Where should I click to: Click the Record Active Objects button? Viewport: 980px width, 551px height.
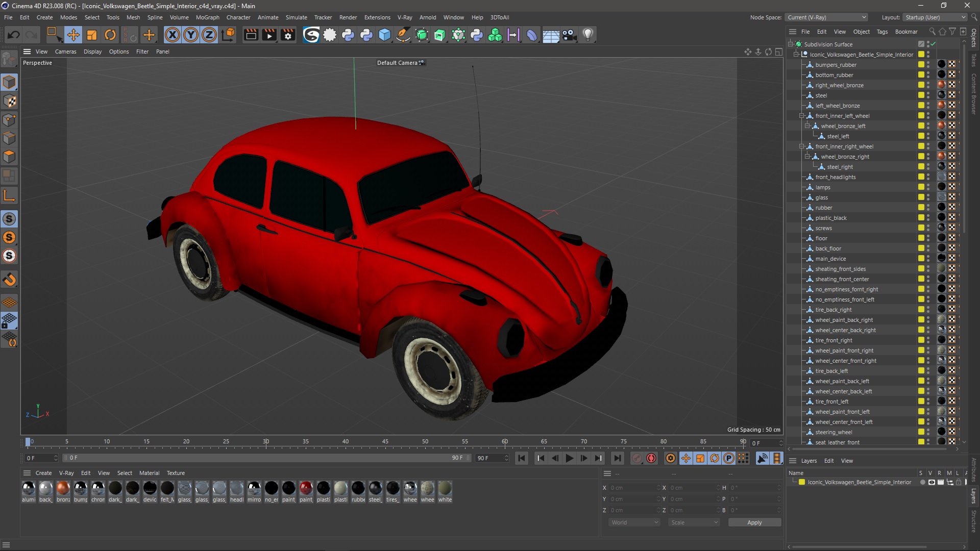636,458
